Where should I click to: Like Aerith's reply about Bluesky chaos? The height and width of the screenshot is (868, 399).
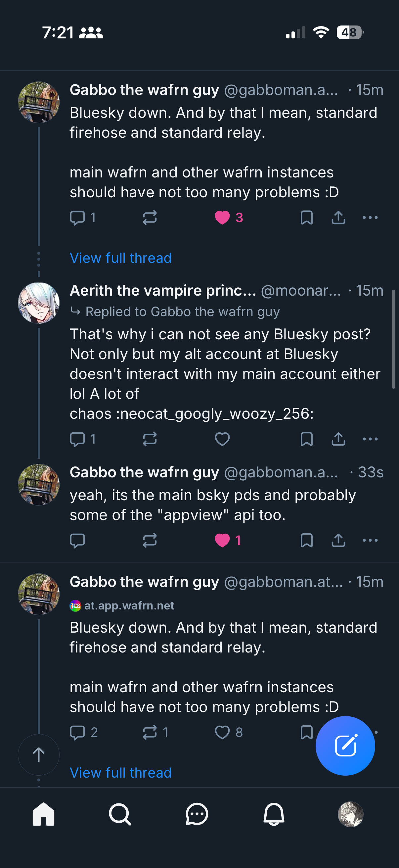coord(222,439)
